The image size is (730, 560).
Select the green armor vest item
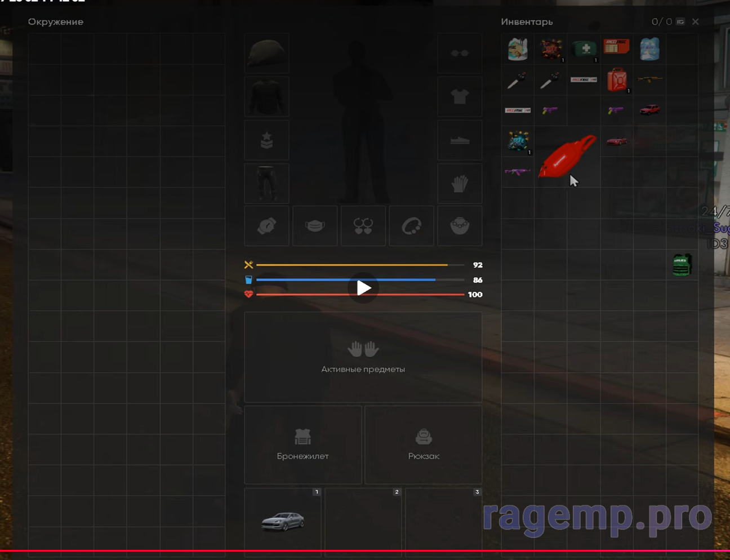tap(682, 265)
